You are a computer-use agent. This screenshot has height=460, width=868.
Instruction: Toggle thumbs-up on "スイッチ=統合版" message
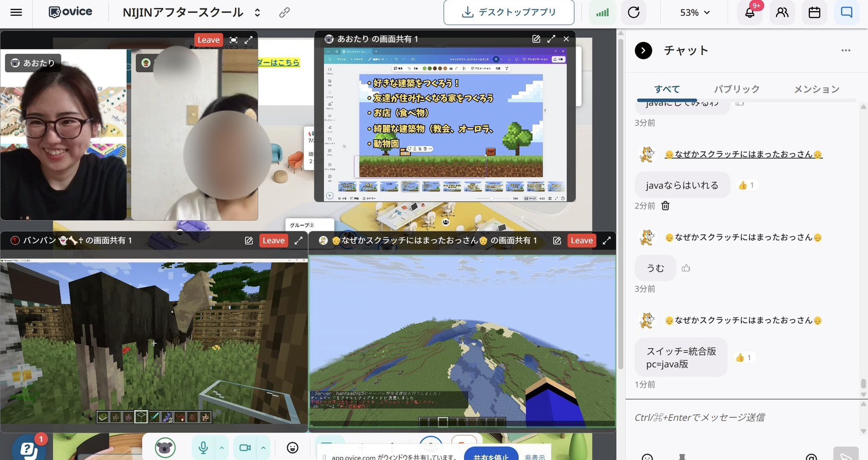coord(744,357)
